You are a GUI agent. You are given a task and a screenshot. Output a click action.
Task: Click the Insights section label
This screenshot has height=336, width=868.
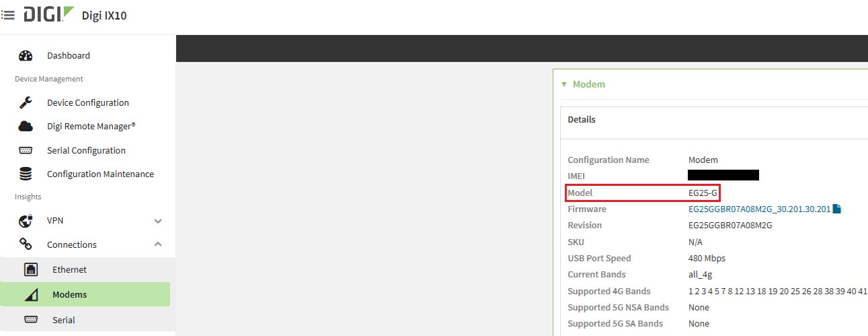(x=28, y=197)
